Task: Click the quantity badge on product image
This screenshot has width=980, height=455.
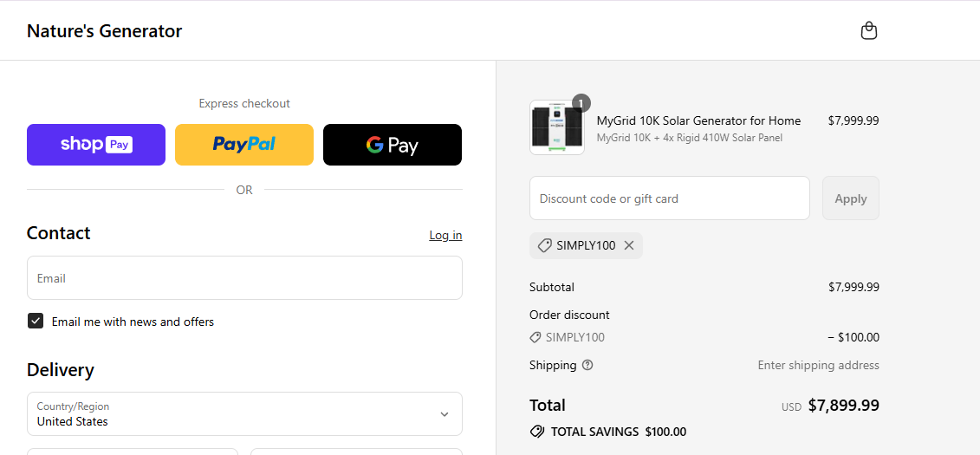Action: 581,103
